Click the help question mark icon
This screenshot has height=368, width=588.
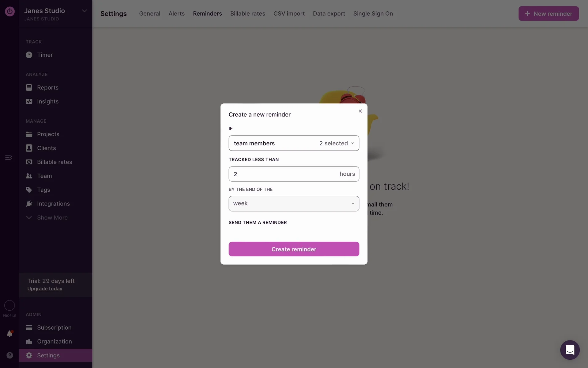(x=9, y=355)
